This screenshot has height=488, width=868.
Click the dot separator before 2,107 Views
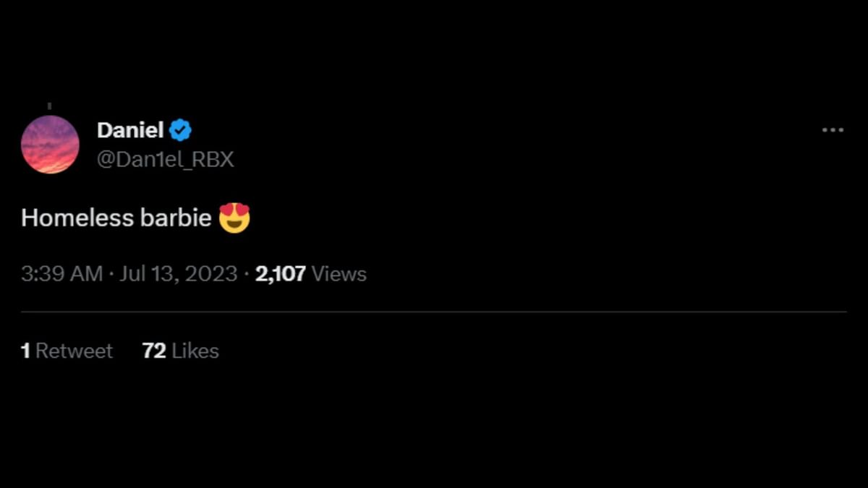[247, 274]
